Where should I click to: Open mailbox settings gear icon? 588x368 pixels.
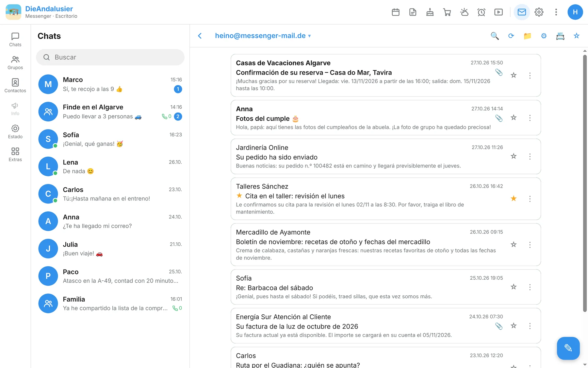tap(544, 36)
